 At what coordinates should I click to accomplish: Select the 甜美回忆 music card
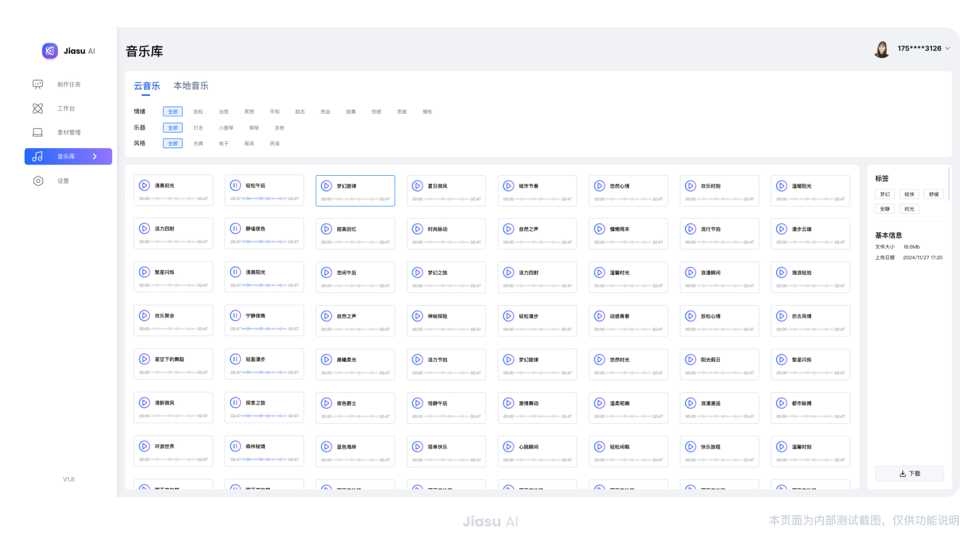pos(355,234)
